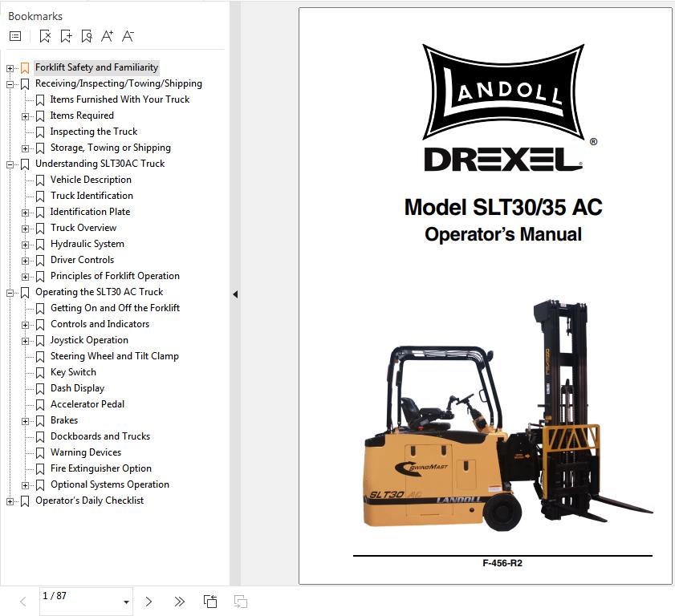The image size is (675, 616).
Task: Decrease bookmark text size icon
Action: click(x=128, y=37)
